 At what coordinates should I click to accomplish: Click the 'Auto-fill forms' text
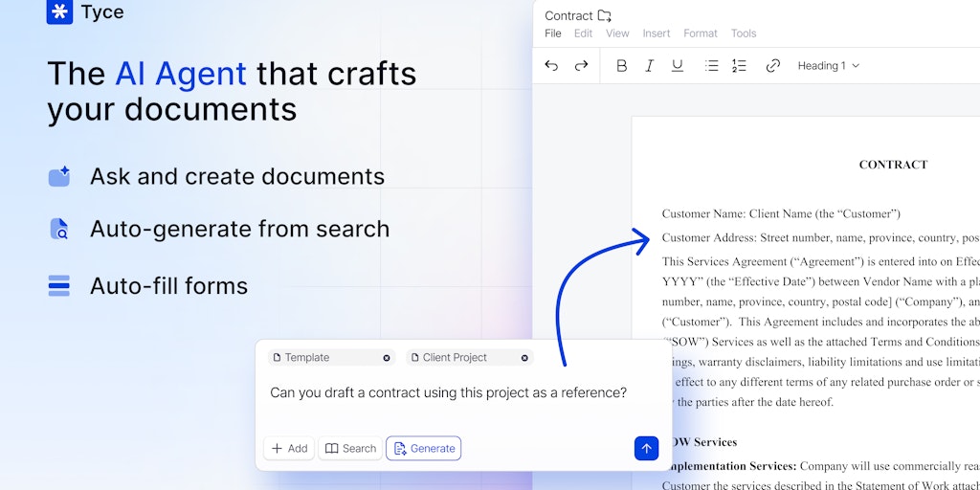pyautogui.click(x=168, y=285)
